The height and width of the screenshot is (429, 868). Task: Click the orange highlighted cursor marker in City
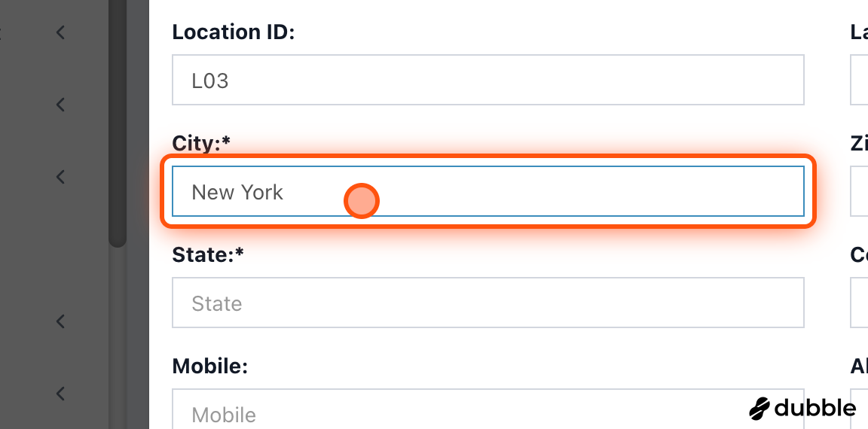362,201
